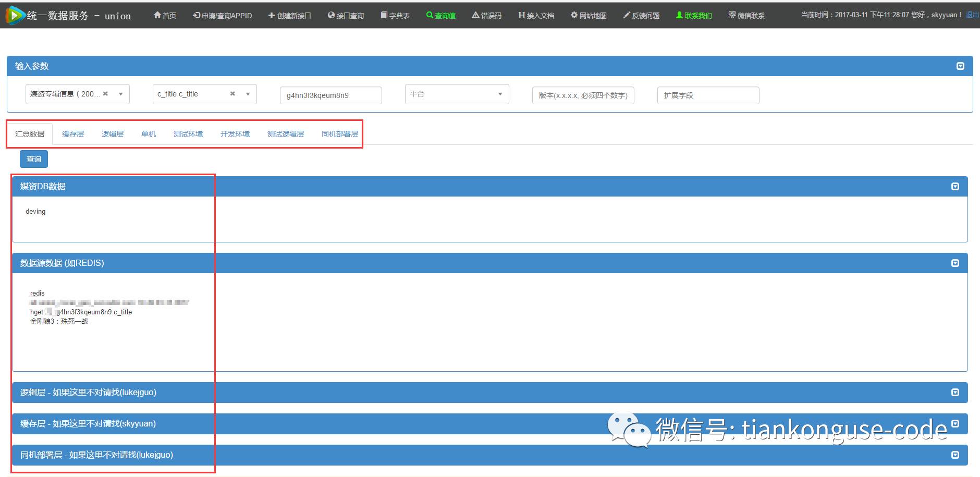This screenshot has height=477, width=980.
Task: Open 反馈问题 navigation item
Action: click(641, 16)
